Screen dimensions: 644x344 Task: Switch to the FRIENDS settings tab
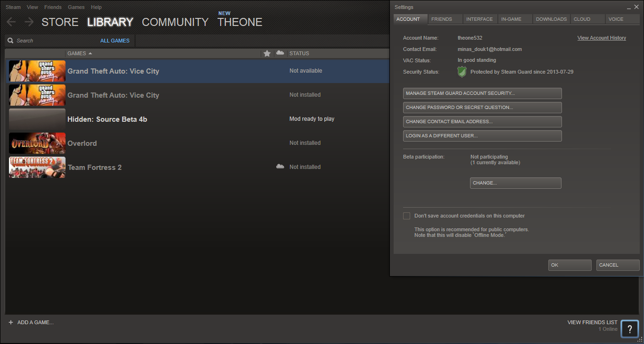pos(445,19)
